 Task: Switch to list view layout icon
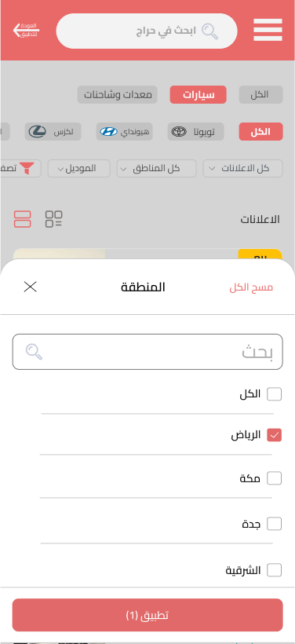pyautogui.click(x=22, y=219)
